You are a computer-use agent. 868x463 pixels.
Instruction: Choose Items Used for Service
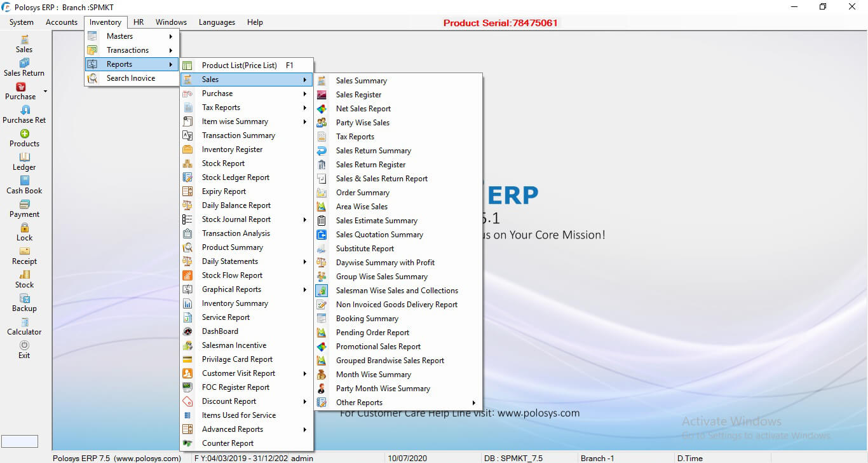247,415
